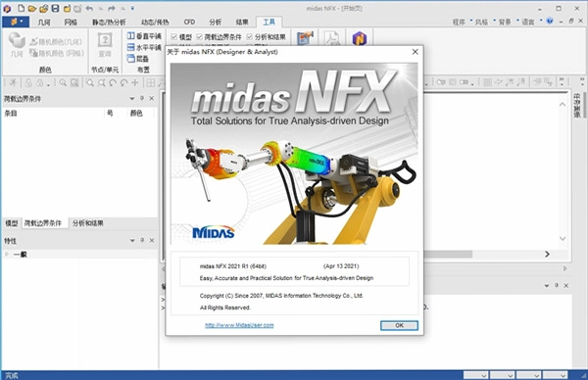Toggle the 荷载边界条件 checkbox in ribbon
Viewport: 588px width, 380px height.
tap(200, 36)
